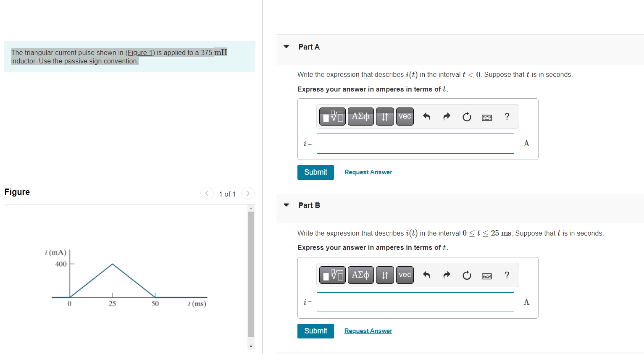Request Answer for Part B

pos(368,331)
